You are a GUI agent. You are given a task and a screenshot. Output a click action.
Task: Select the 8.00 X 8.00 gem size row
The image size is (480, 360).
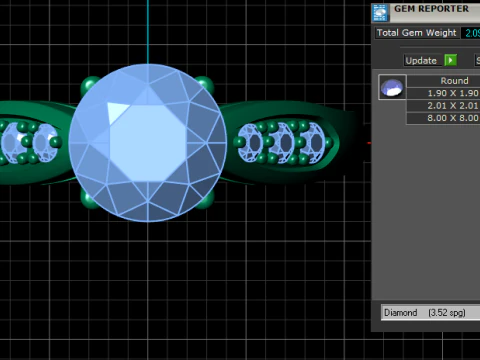click(444, 118)
